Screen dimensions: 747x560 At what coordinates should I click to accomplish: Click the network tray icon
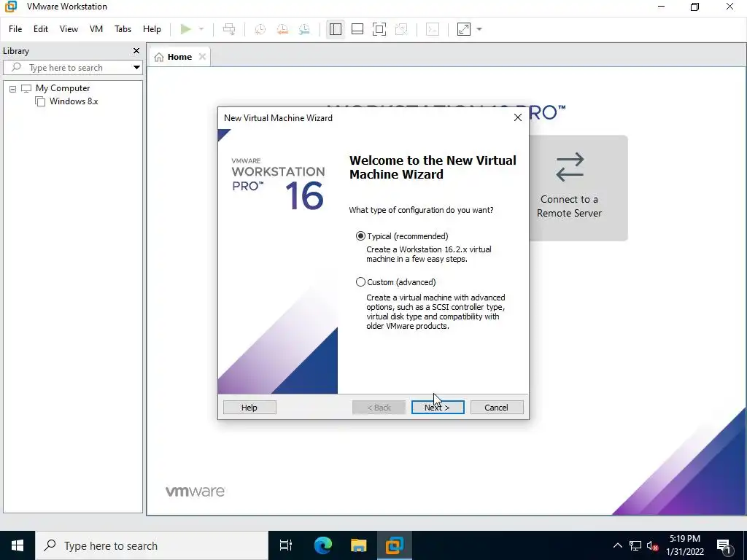click(x=635, y=545)
